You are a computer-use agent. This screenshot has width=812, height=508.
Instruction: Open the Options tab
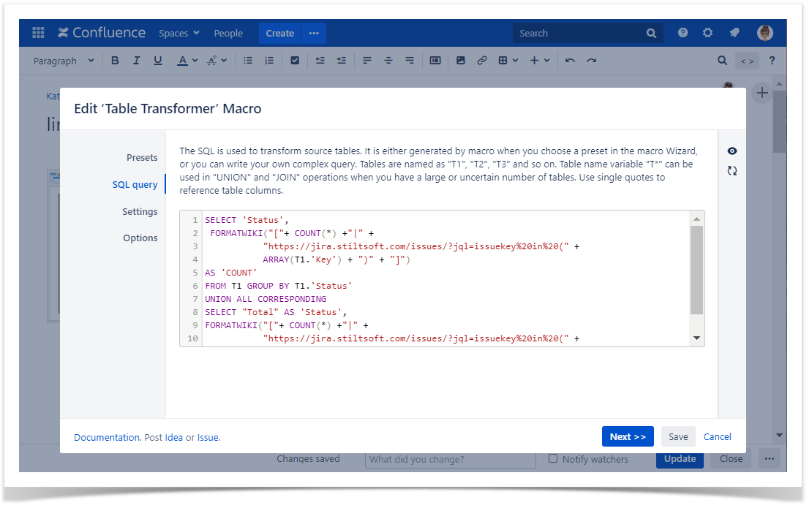[x=140, y=238]
